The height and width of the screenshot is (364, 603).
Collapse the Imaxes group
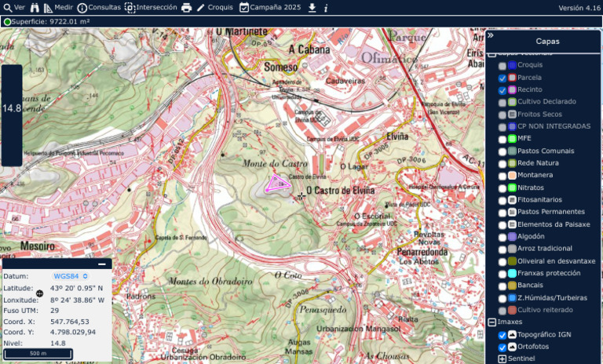(x=492, y=322)
